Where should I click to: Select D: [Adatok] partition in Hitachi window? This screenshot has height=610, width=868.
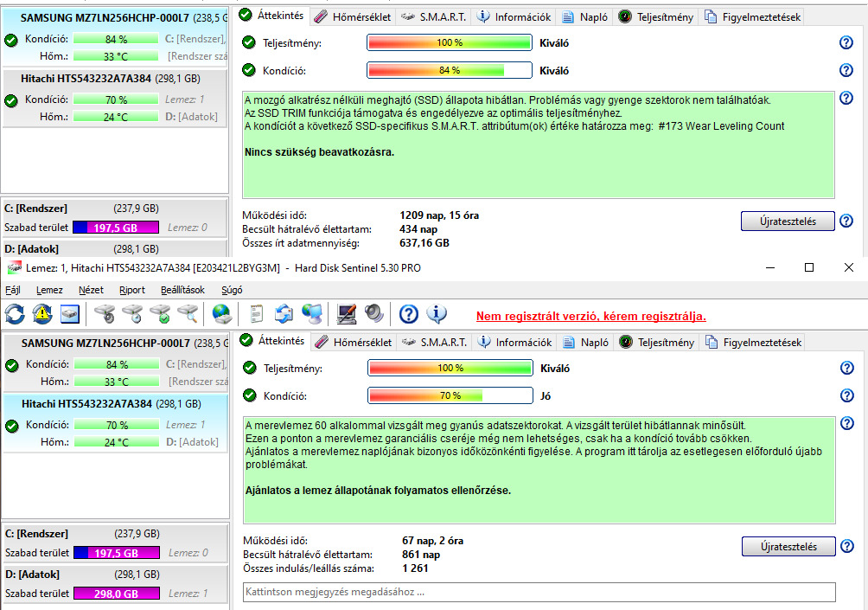(x=116, y=584)
